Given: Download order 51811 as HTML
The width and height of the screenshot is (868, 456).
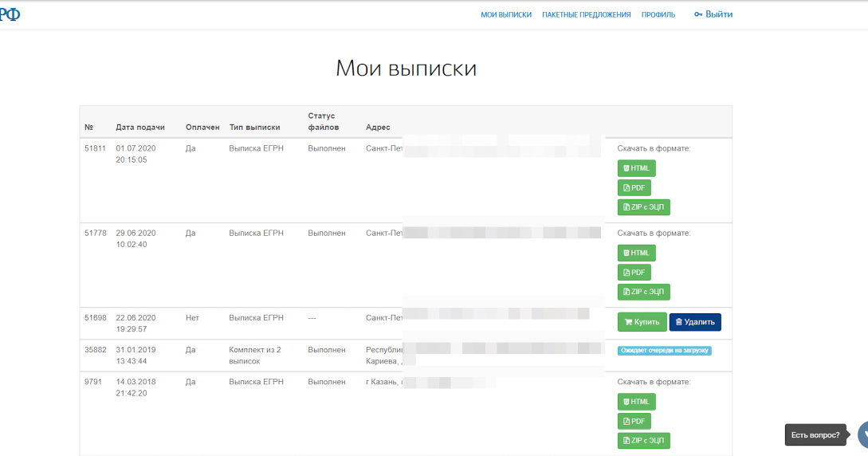Looking at the screenshot, I should click(637, 168).
